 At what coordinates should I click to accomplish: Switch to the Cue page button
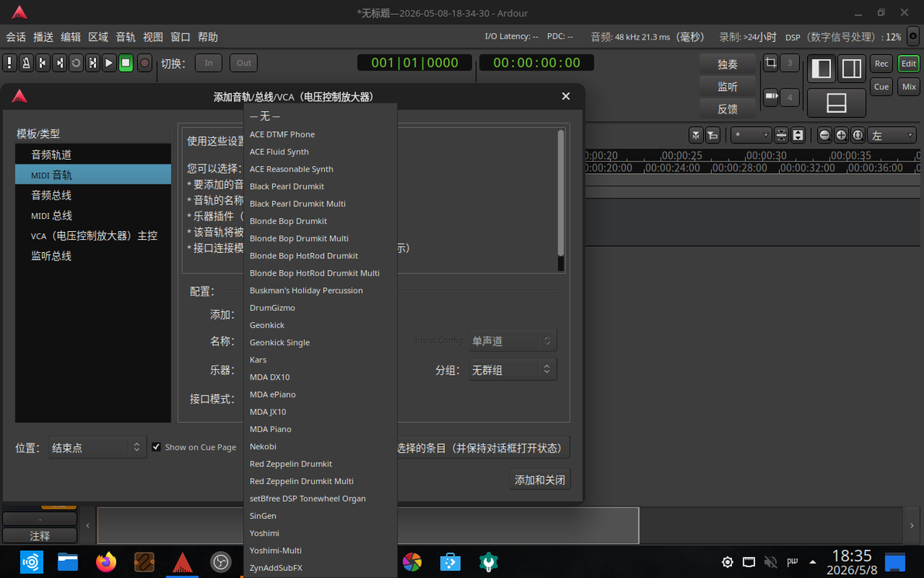pos(881,87)
